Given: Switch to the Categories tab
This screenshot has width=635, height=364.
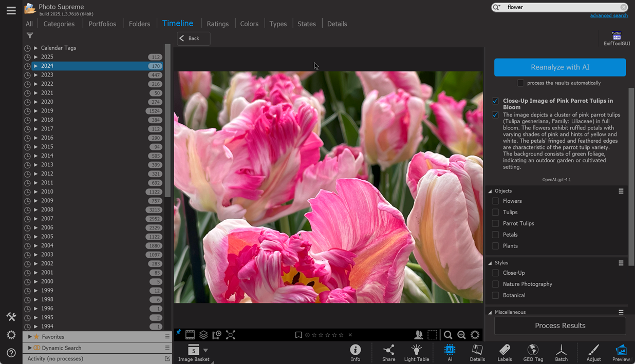Looking at the screenshot, I should [59, 24].
